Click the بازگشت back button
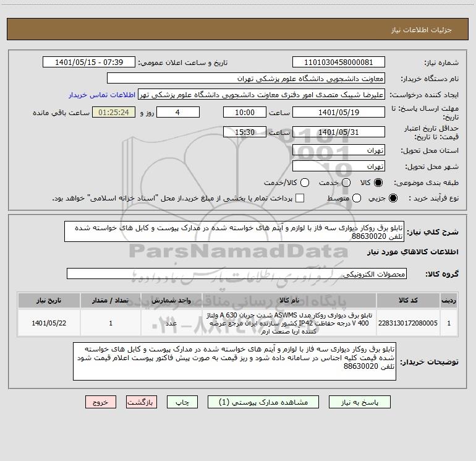The image size is (476, 461). tap(142, 402)
